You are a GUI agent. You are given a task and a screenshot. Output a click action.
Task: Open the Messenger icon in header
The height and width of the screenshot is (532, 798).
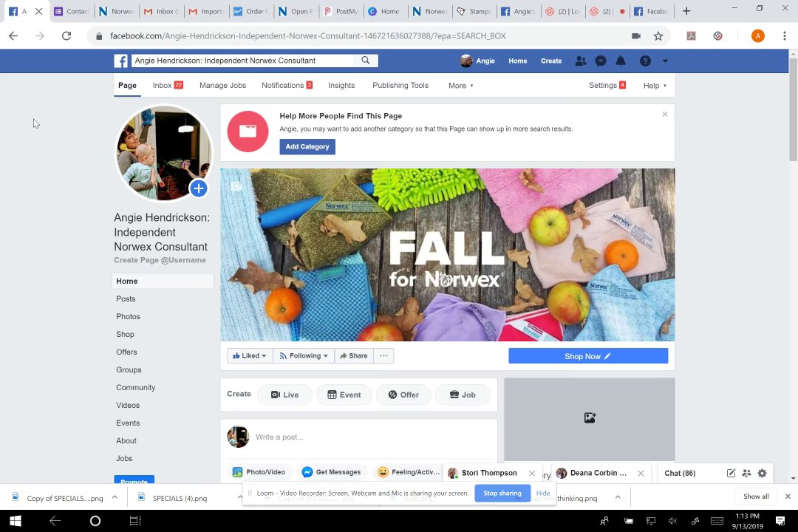[601, 61]
